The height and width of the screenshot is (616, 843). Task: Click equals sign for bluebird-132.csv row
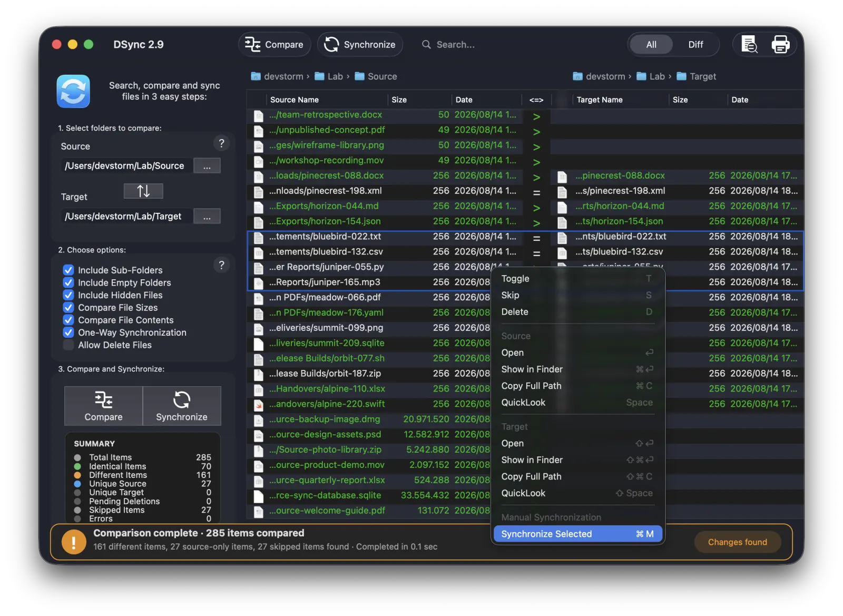536,254
